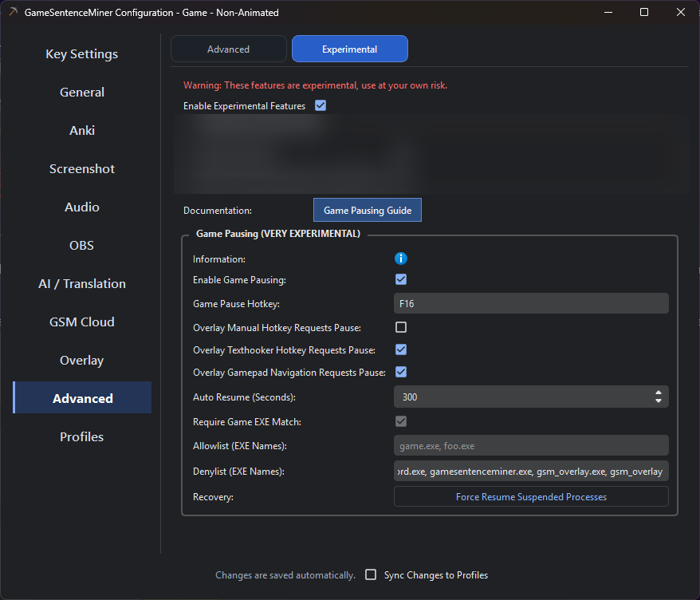Toggle Enable Experimental Features checkbox
700x600 pixels.
(320, 105)
